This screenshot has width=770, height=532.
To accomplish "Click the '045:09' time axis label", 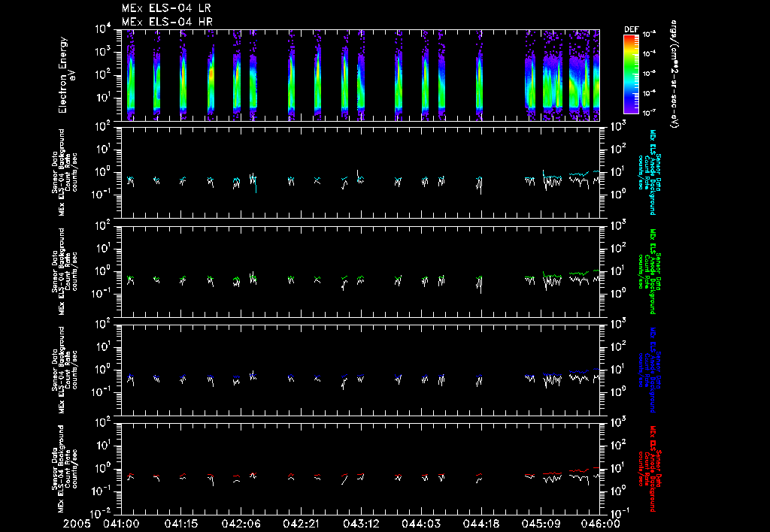I will pyautogui.click(x=541, y=524).
